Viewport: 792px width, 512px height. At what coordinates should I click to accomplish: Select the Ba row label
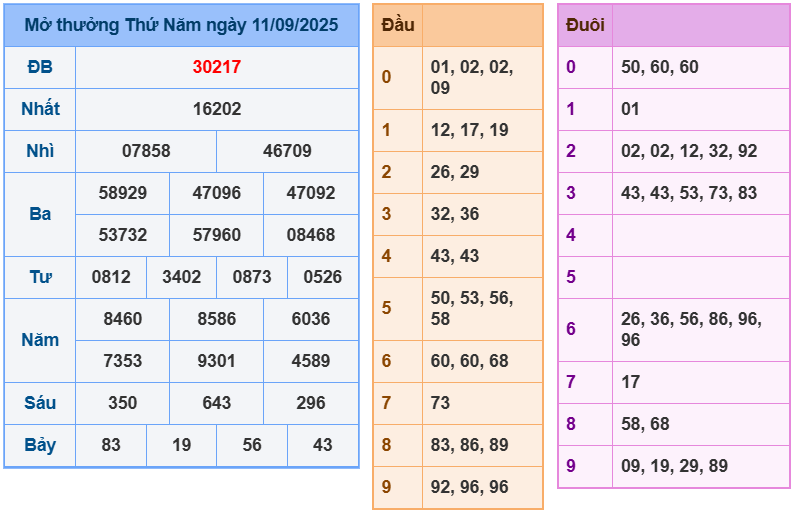coord(40,214)
